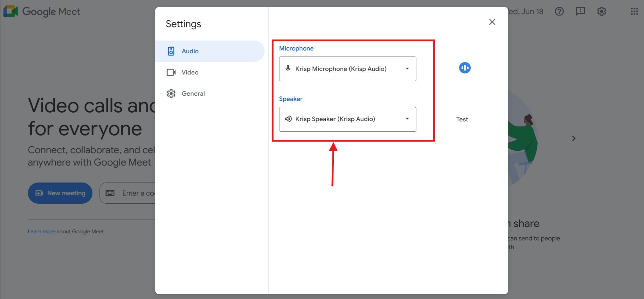Click the microphone dropdown arrow
The height and width of the screenshot is (299, 644).
click(407, 69)
